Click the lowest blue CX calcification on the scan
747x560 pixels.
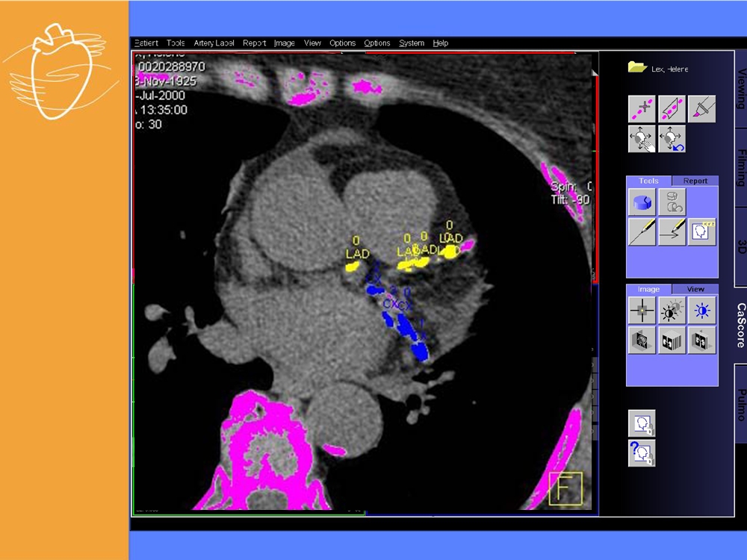pos(420,351)
